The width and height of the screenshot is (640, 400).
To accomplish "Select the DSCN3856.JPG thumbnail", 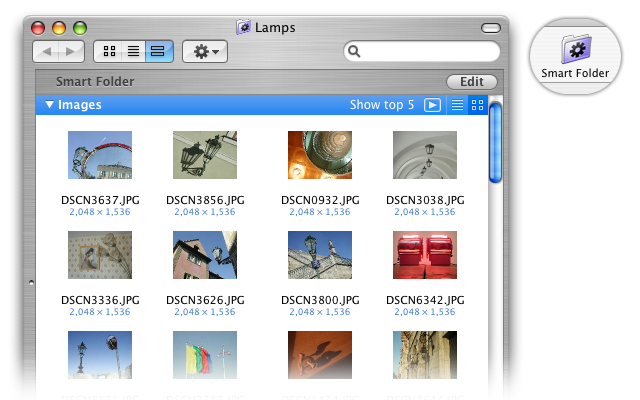I will pos(205,155).
